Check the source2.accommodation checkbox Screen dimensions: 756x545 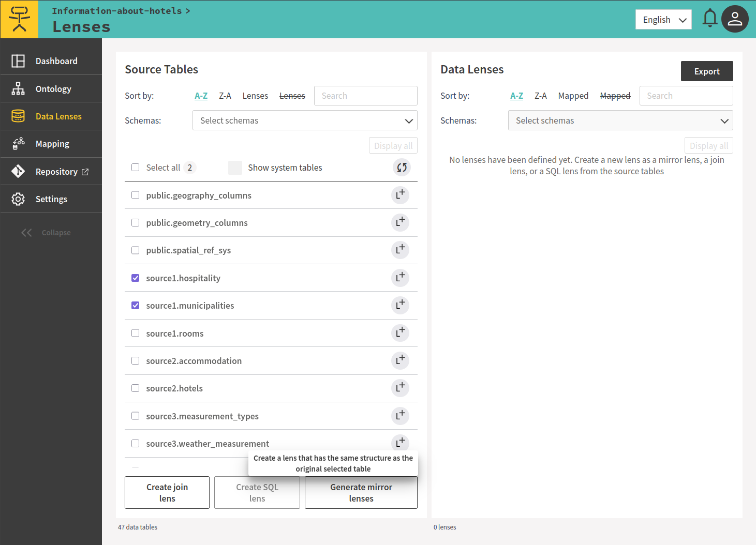click(x=136, y=361)
